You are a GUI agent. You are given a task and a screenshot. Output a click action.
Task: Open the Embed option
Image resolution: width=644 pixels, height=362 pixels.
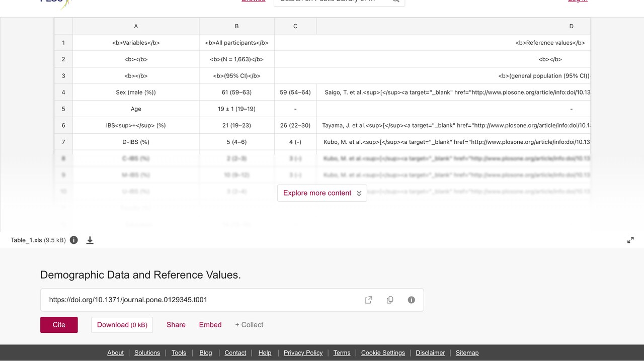pyautogui.click(x=210, y=325)
